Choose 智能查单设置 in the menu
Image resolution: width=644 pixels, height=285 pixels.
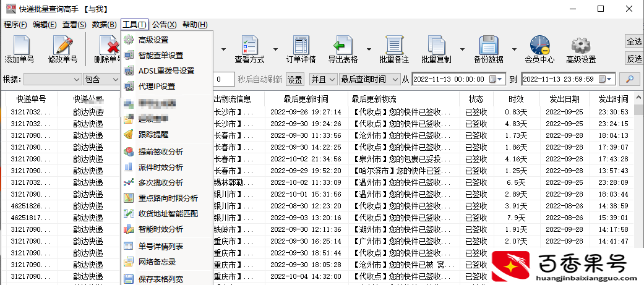[167, 55]
